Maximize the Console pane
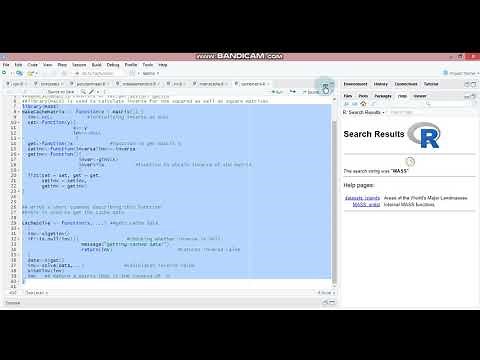This screenshot has height=360, width=480. (x=332, y=302)
